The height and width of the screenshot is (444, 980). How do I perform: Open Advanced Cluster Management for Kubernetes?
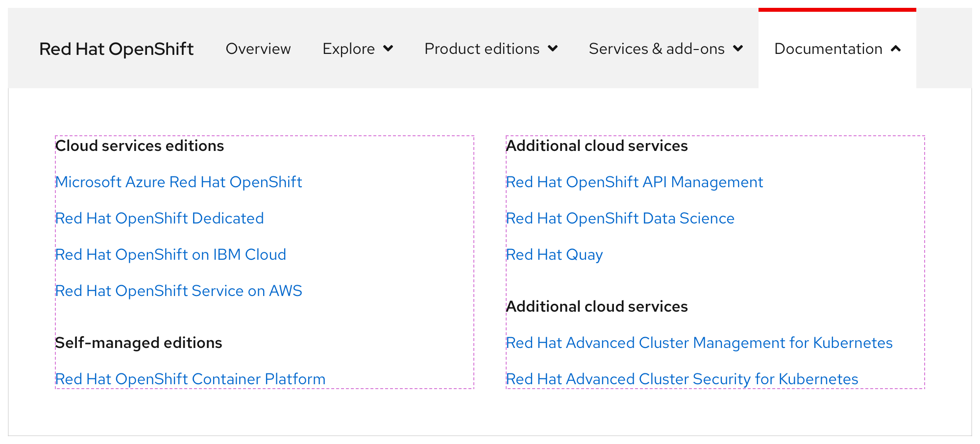pyautogui.click(x=699, y=343)
